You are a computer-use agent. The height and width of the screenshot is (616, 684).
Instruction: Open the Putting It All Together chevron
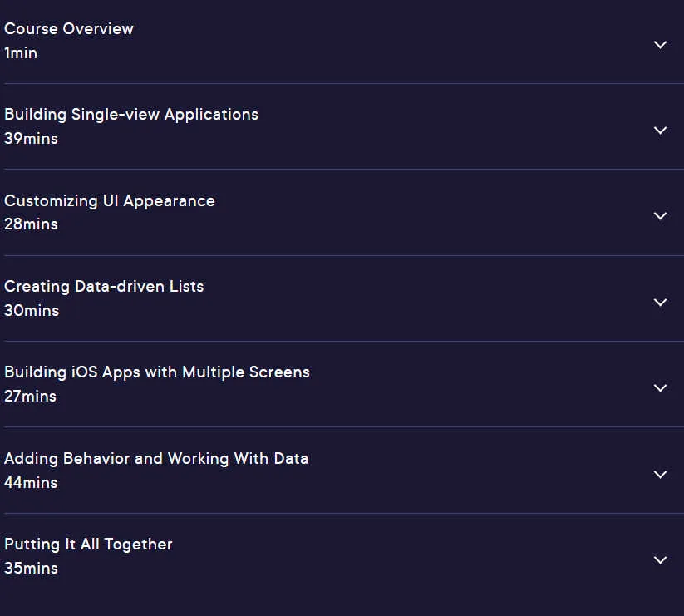pyautogui.click(x=660, y=559)
